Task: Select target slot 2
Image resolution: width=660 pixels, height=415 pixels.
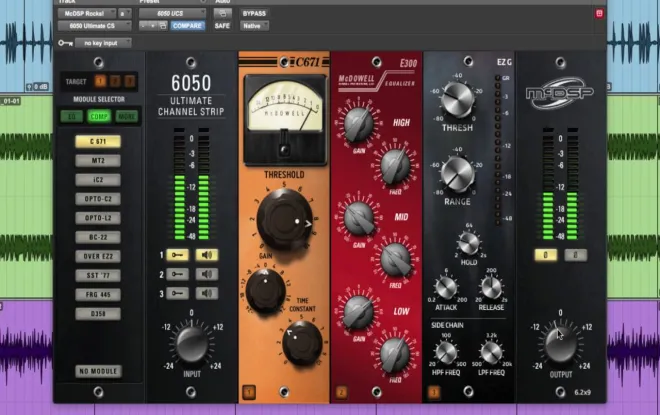Action: click(115, 81)
